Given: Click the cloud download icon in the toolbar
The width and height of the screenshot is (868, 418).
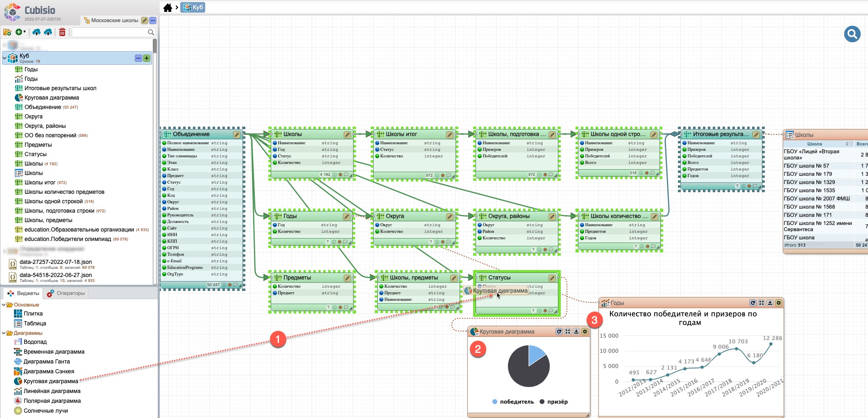Looking at the screenshot, I should 48,32.
